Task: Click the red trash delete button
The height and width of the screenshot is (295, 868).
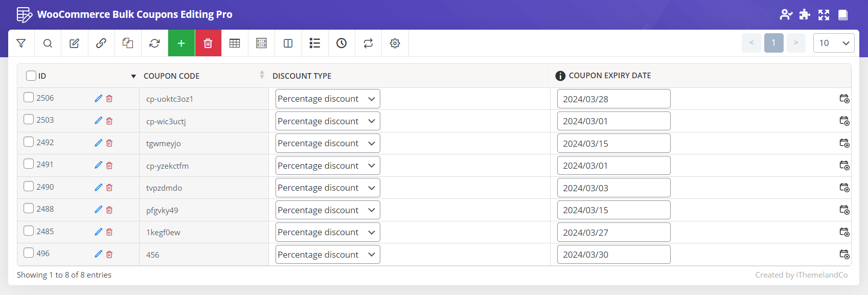Action: pos(208,43)
